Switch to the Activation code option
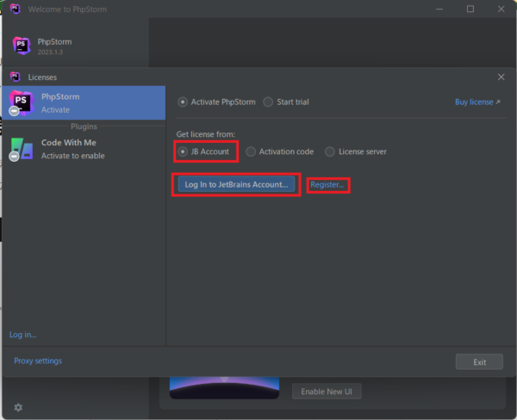Image resolution: width=517 pixels, height=420 pixels. (251, 151)
